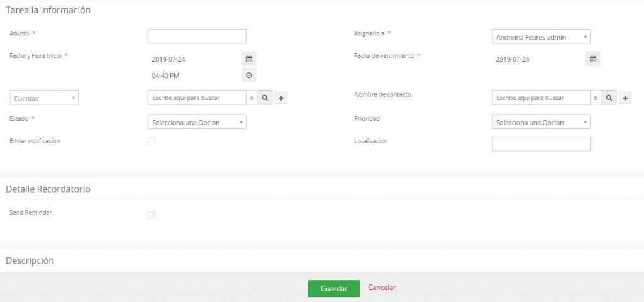The width and height of the screenshot is (644, 302).
Task: Click search magnifier for Nombre de contacto
Action: [609, 98]
